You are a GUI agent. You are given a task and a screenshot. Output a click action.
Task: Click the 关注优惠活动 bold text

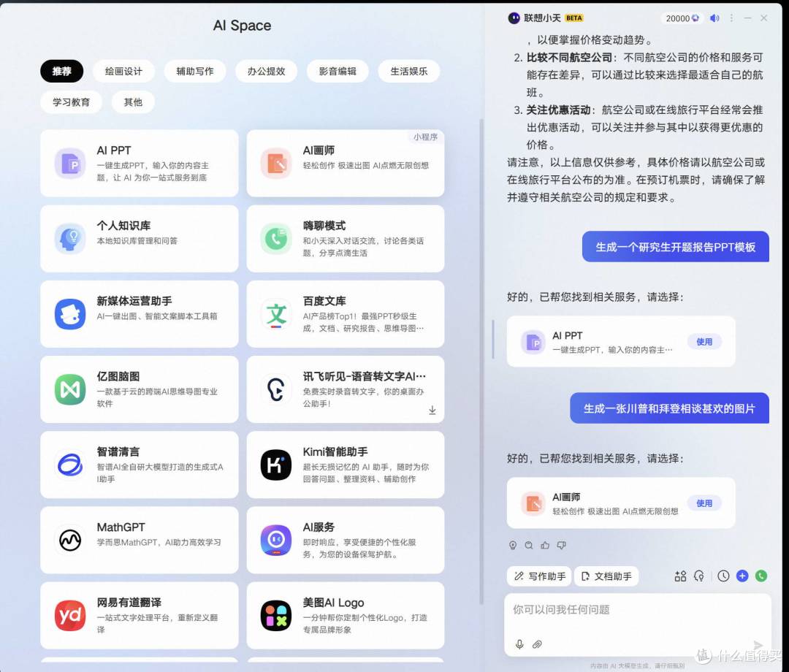tap(559, 110)
